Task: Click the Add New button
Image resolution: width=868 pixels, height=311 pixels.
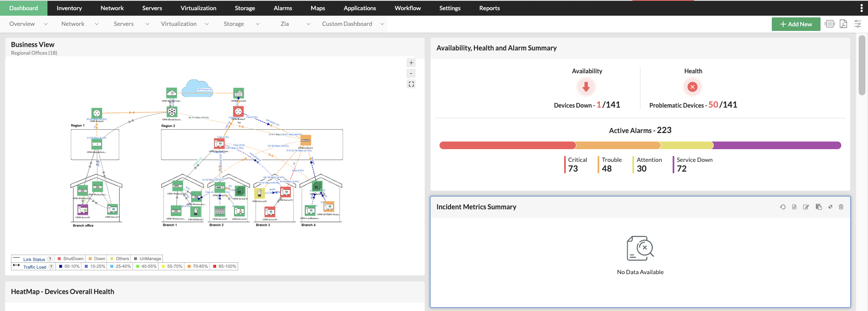Action: (x=796, y=24)
